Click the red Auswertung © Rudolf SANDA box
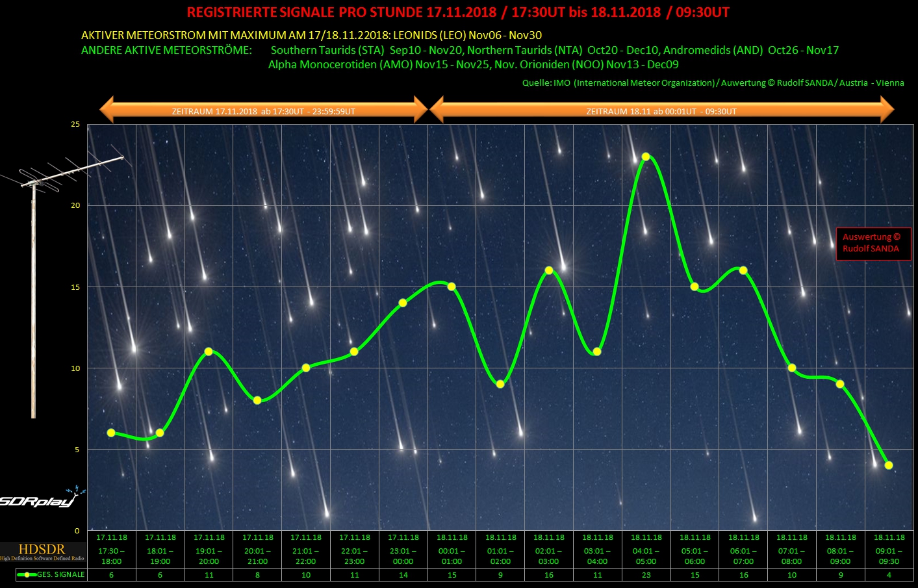This screenshot has height=588, width=918. (x=873, y=243)
